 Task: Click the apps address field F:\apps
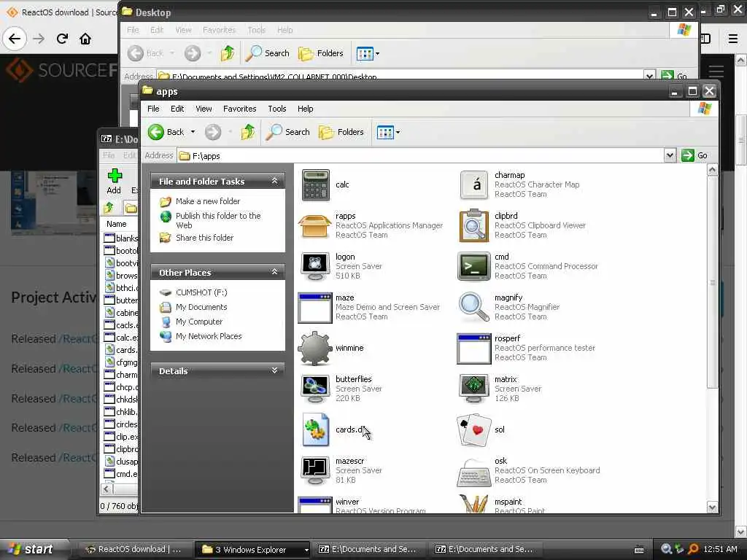(421, 156)
